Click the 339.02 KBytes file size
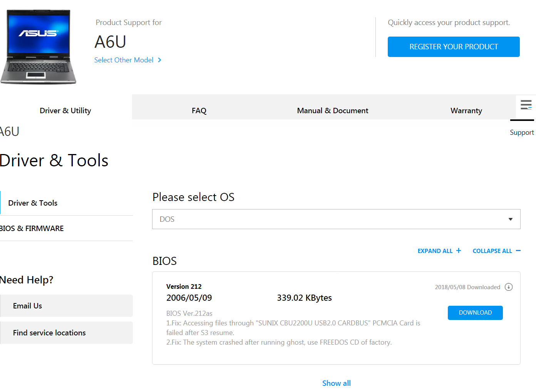Image resolution: width=536 pixels, height=392 pixels. 304,298
